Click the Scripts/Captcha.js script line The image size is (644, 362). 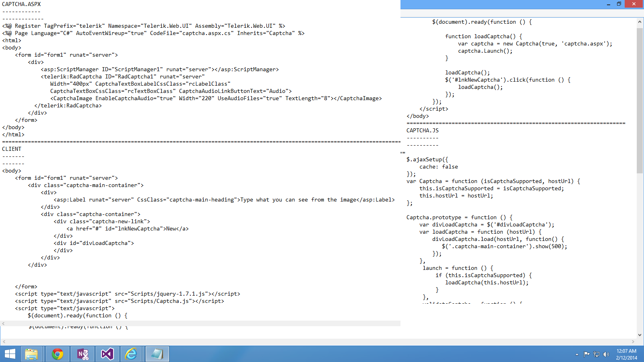coord(120,301)
